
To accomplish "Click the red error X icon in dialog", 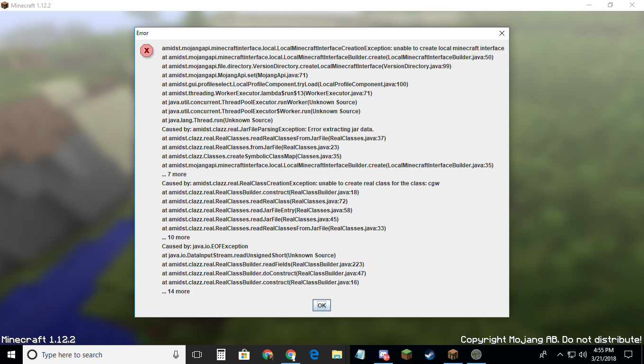I will pos(147,51).
